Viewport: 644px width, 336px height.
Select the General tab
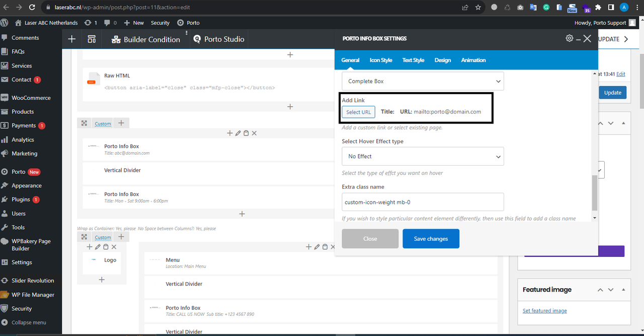pyautogui.click(x=350, y=60)
